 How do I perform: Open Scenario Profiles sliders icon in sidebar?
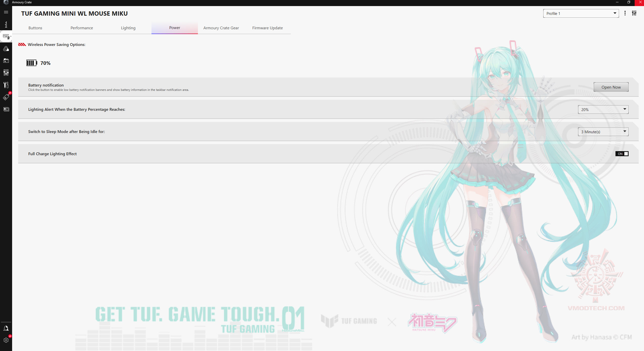pyautogui.click(x=6, y=73)
